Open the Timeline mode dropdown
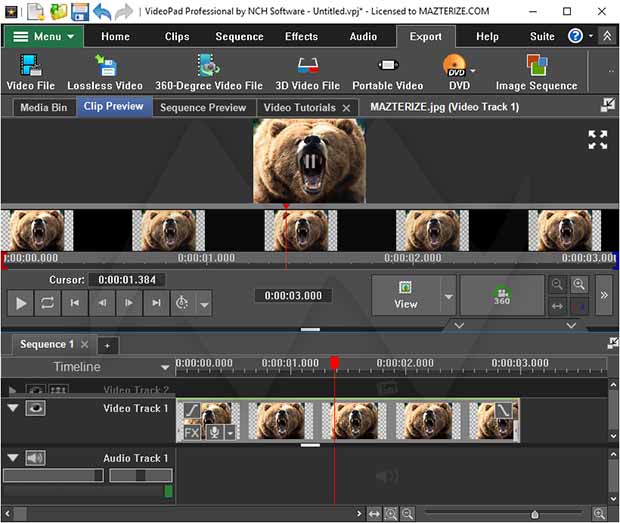Image resolution: width=620 pixels, height=523 pixels. click(x=165, y=367)
